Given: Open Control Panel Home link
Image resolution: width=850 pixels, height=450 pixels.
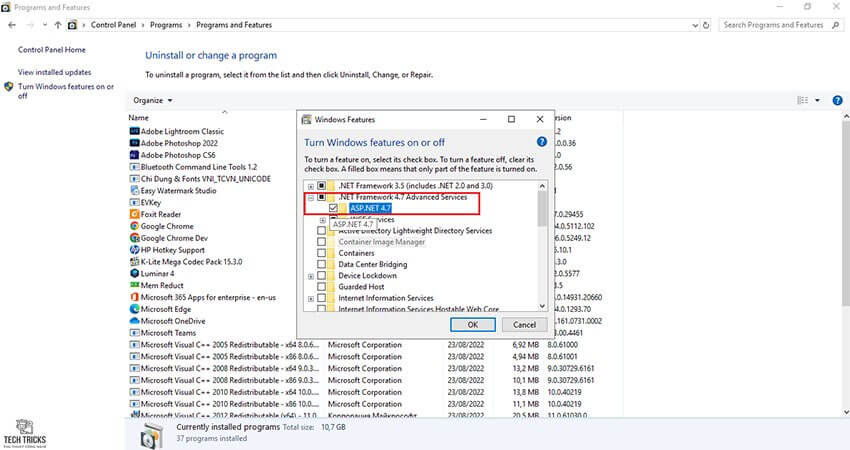Looking at the screenshot, I should 52,49.
